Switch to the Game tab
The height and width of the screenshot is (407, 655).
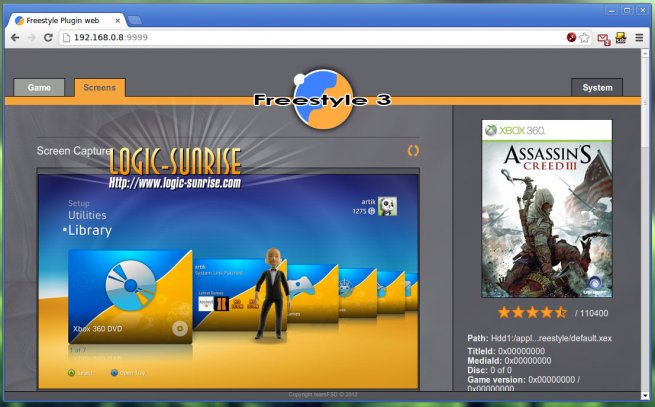point(39,87)
